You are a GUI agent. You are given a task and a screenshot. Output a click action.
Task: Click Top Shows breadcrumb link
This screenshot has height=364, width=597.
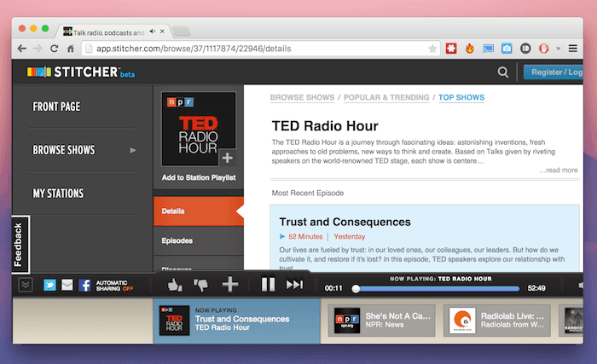(x=461, y=97)
